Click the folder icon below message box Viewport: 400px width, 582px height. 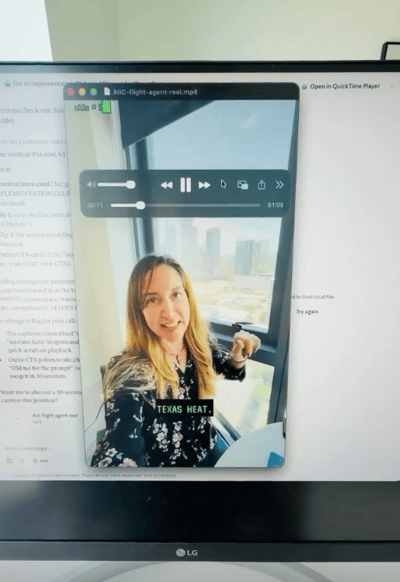(10, 460)
